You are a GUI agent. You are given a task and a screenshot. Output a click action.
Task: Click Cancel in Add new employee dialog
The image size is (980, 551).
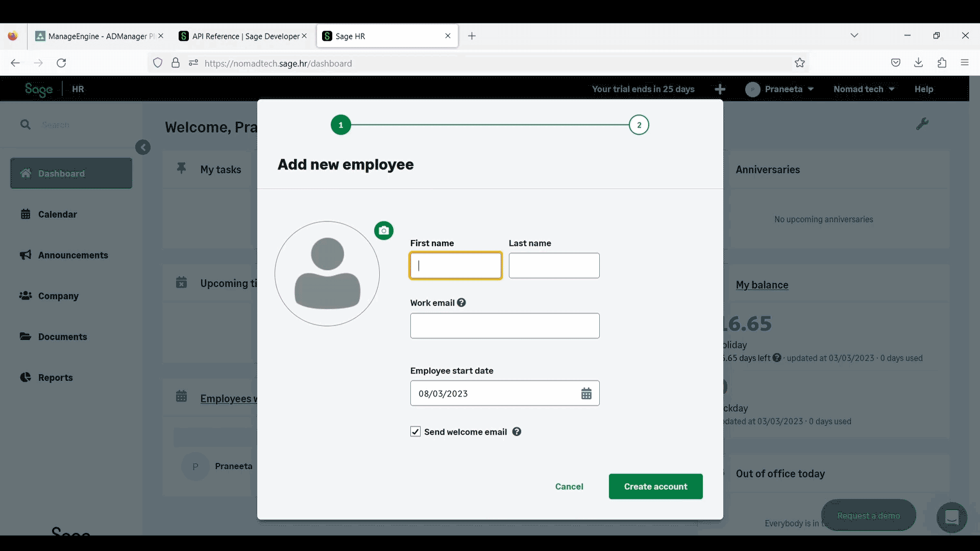[569, 486]
